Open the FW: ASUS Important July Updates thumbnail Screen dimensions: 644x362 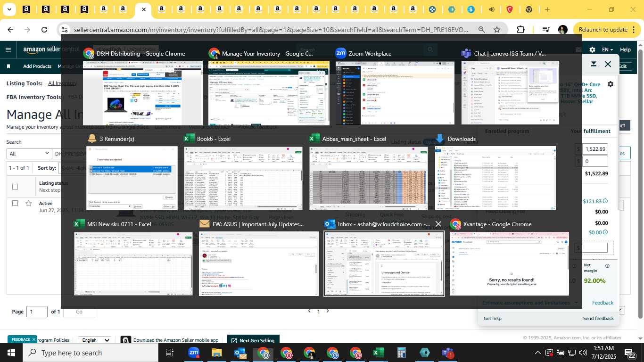point(259,263)
